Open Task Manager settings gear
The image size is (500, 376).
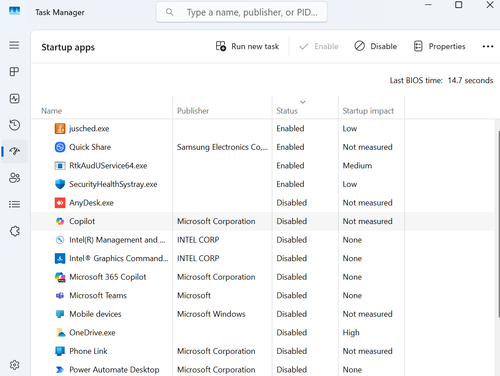coord(14,365)
